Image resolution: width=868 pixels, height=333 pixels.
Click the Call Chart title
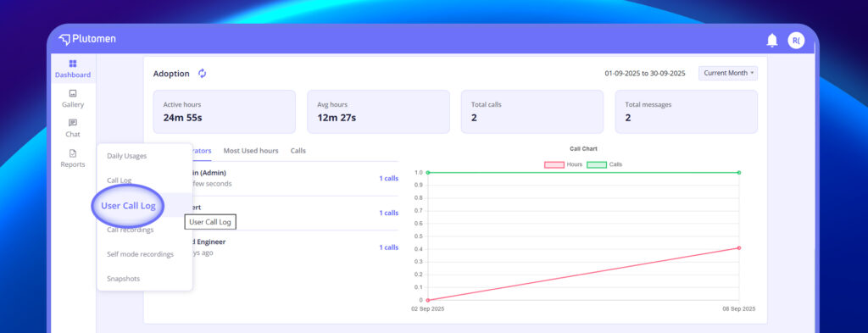(583, 149)
